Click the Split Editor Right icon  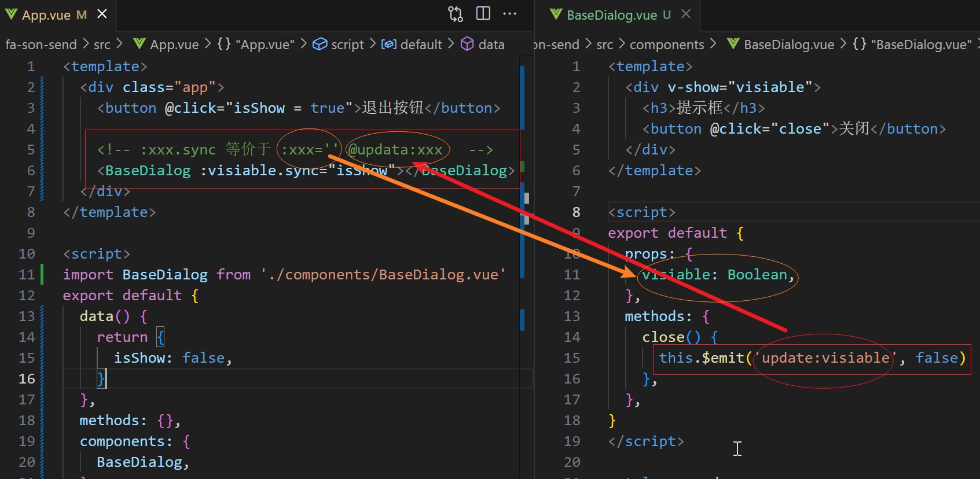click(x=483, y=14)
